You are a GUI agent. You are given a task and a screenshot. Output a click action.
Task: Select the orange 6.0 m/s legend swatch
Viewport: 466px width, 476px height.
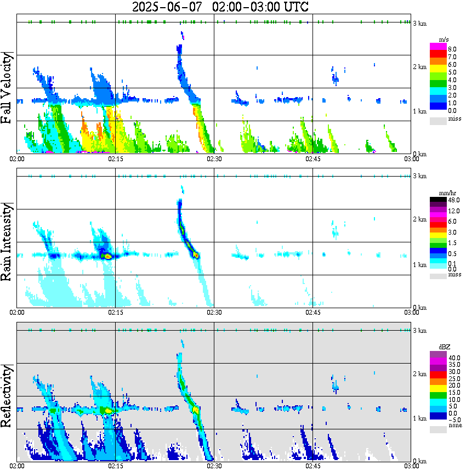pyautogui.click(x=438, y=61)
